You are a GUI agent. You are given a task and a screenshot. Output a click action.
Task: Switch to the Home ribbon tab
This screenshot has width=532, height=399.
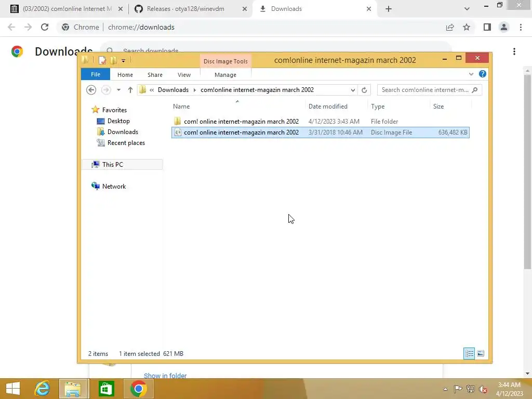tap(125, 75)
